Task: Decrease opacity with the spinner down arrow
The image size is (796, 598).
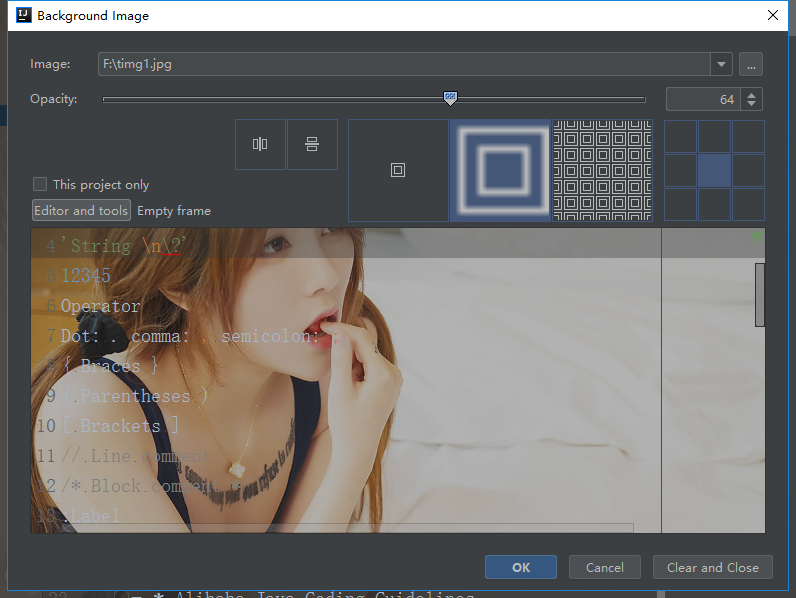Action: coord(752,105)
